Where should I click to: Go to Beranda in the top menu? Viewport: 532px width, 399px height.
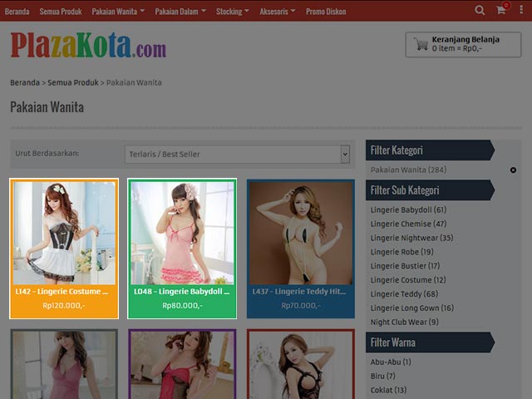coord(17,11)
